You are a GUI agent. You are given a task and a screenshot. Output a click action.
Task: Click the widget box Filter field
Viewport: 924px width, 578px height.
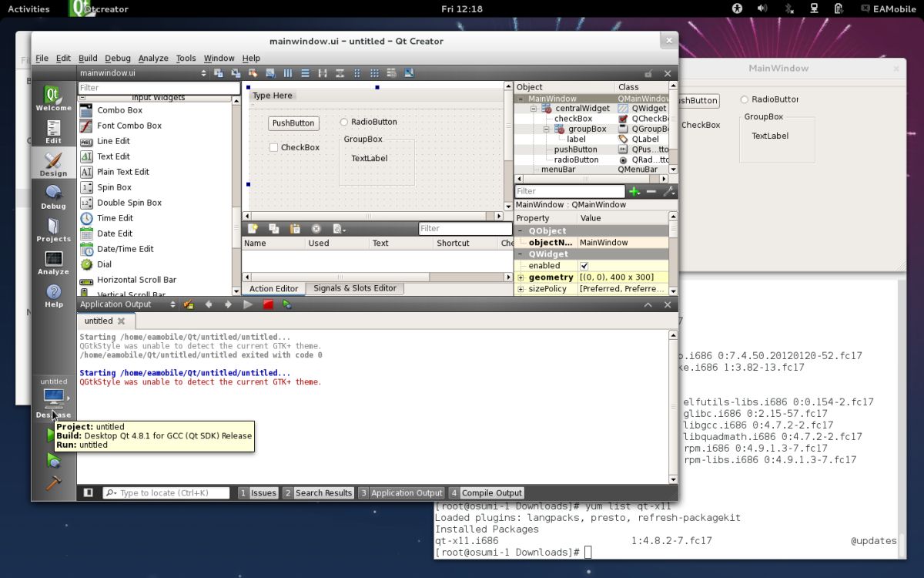(159, 88)
